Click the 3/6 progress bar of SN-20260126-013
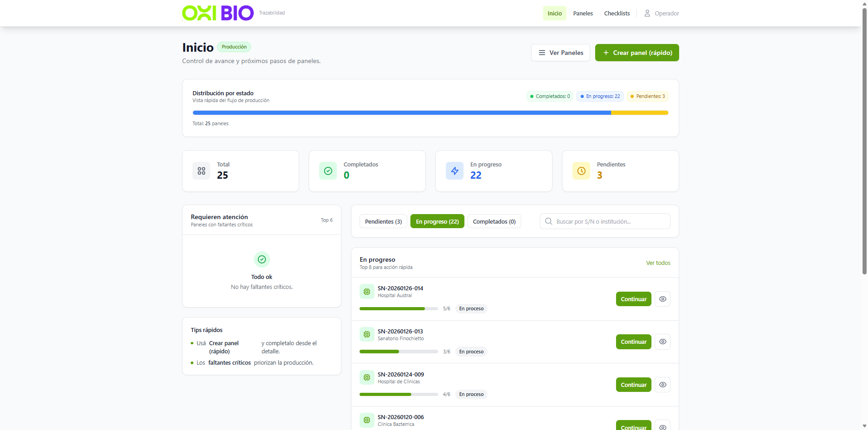 399,352
